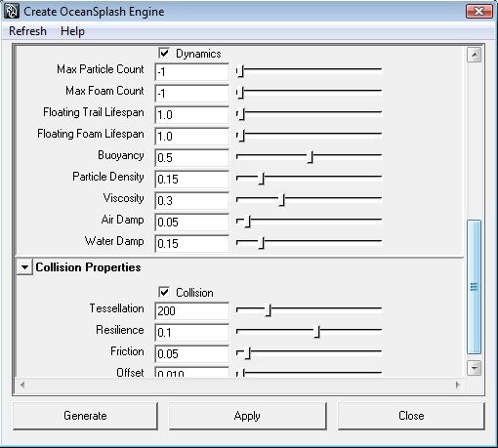Click the Viscosity value field
Image resolution: width=498 pixels, height=448 pixels.
pyautogui.click(x=192, y=200)
